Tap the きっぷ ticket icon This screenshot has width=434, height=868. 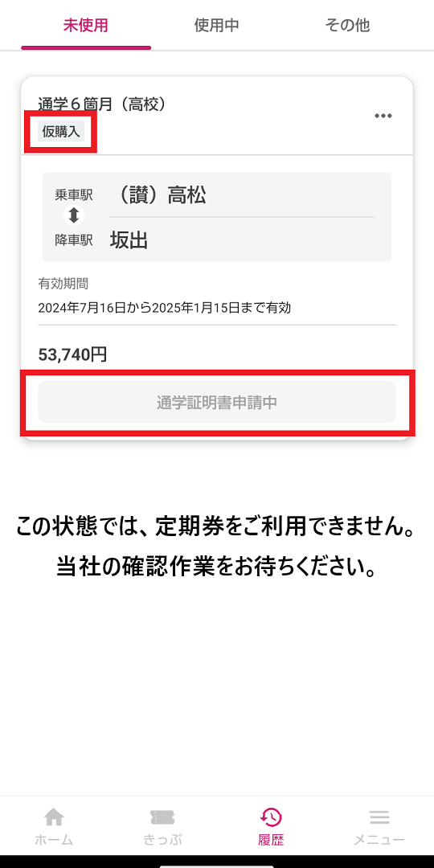[x=162, y=817]
